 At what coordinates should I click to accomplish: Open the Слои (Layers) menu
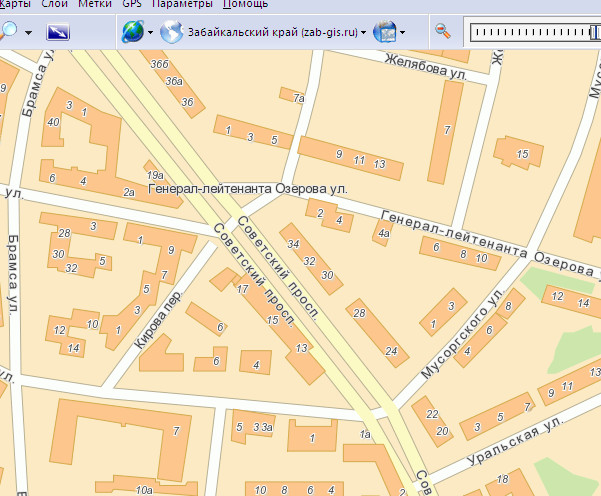click(x=55, y=5)
